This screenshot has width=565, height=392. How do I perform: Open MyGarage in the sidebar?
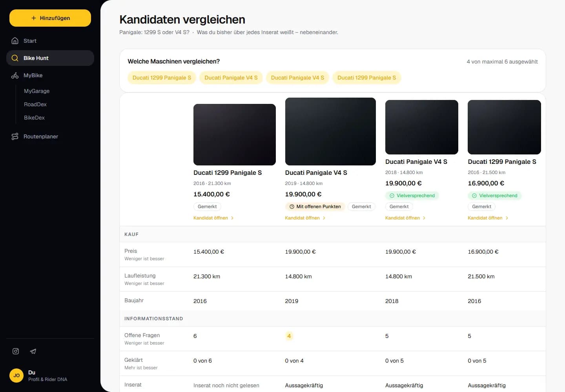tap(37, 91)
